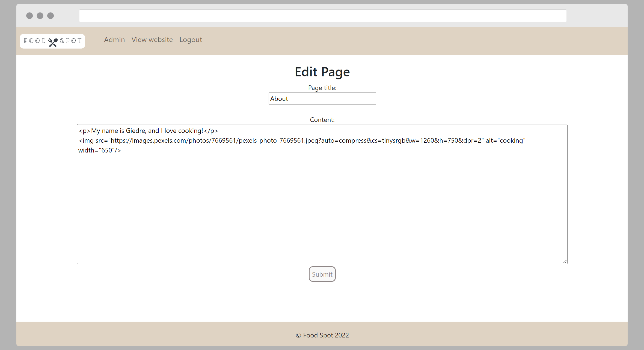Click the 'Content:' label

pos(322,120)
